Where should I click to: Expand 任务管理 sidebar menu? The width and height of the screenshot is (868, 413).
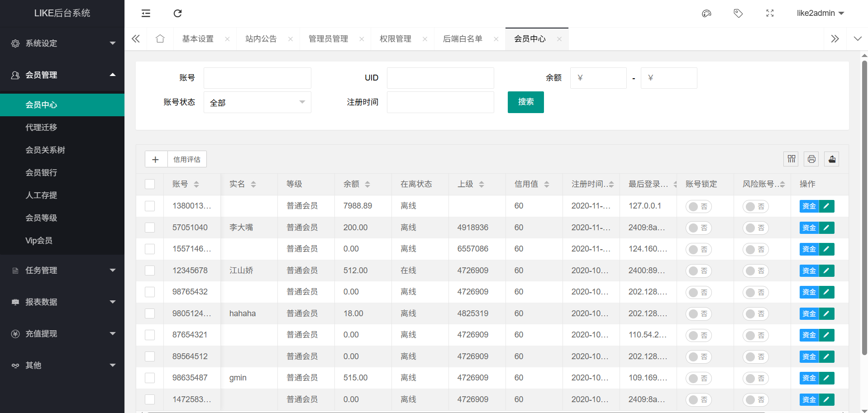[62, 270]
